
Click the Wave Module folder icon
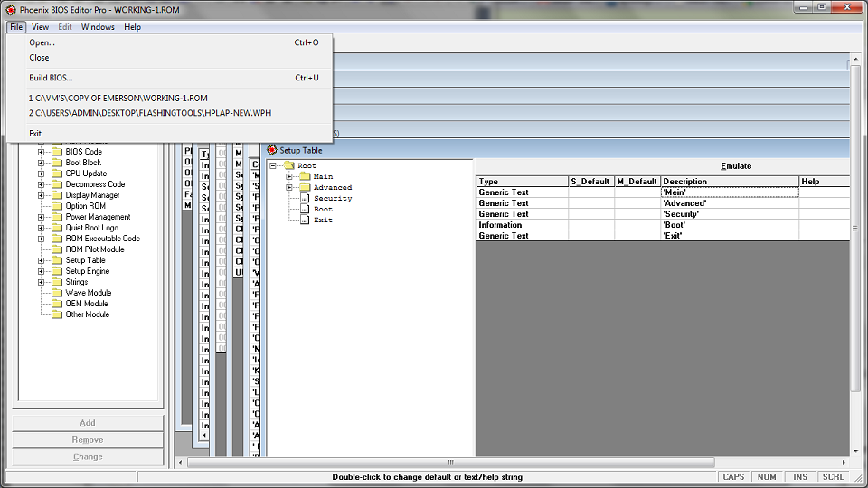click(x=56, y=293)
